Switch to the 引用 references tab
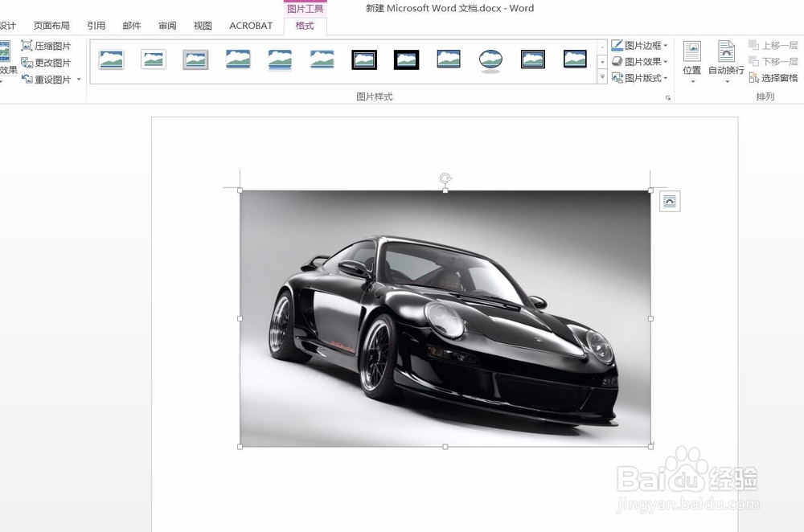Viewport: 804px width, 532px height. pyautogui.click(x=96, y=26)
